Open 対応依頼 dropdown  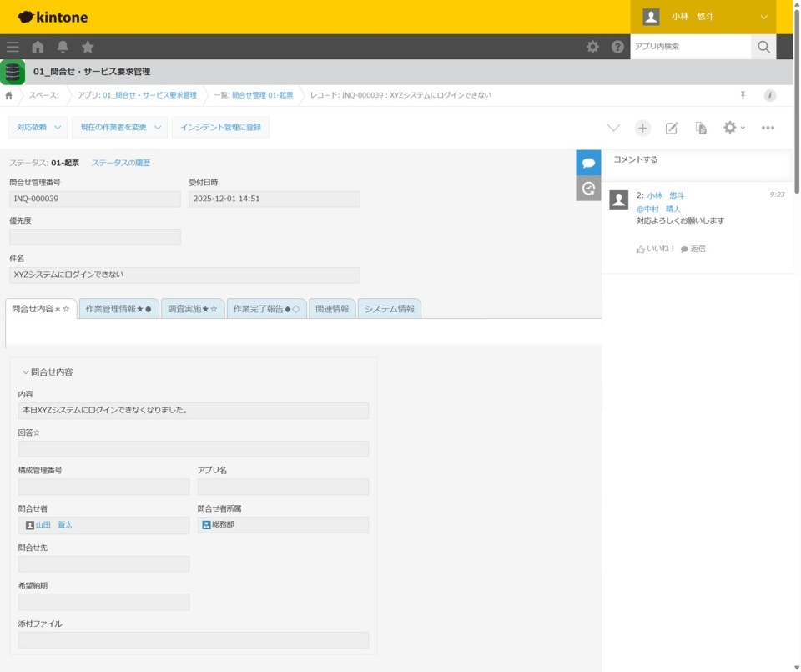coord(38,127)
